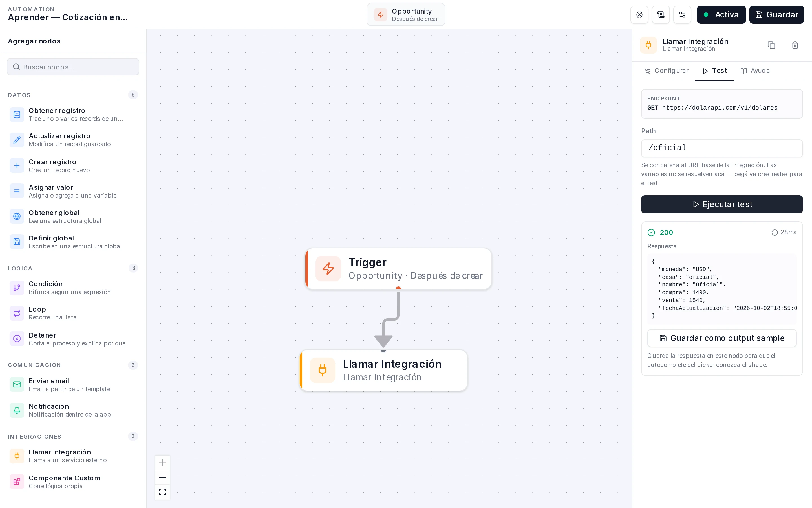Open automation settings sliders icon

coord(682,14)
